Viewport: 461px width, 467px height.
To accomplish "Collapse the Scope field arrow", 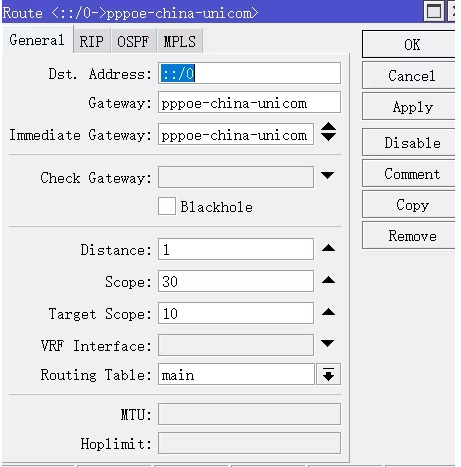I will (x=328, y=280).
